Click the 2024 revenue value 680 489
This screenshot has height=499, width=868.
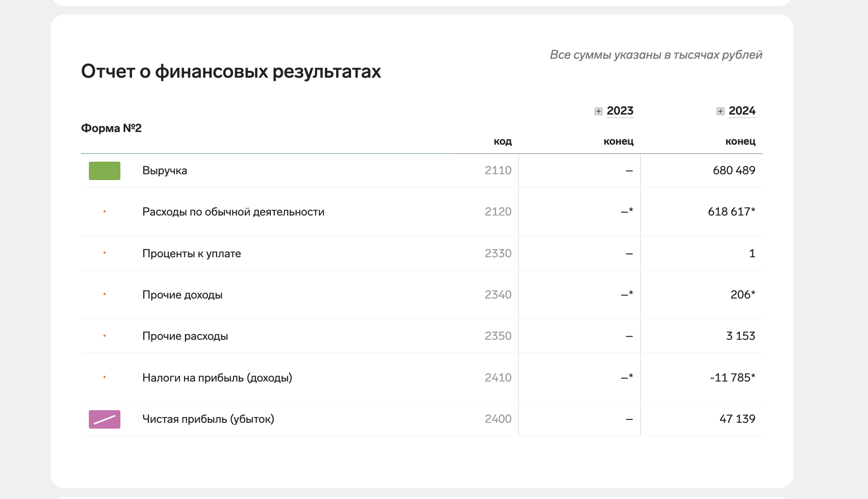(734, 170)
